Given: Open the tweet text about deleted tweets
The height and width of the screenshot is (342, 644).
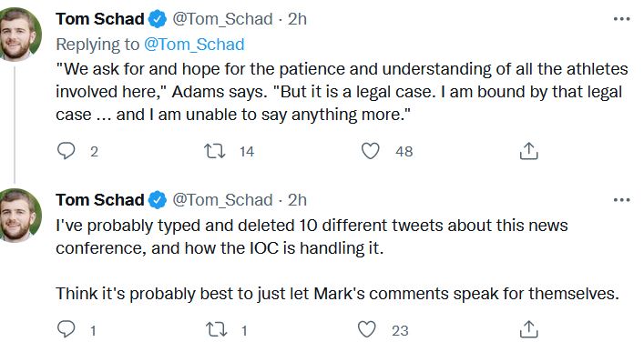Looking at the screenshot, I should [337, 259].
